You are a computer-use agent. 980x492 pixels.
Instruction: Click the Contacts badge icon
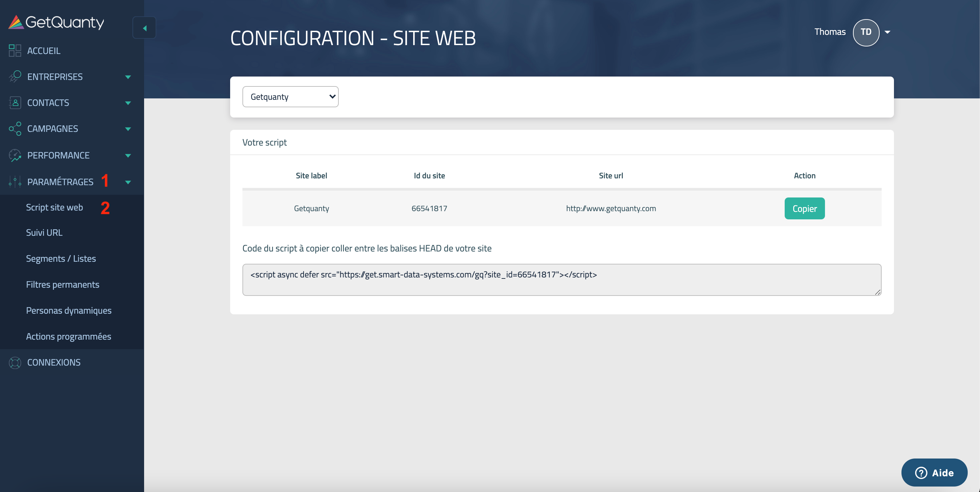pos(15,102)
